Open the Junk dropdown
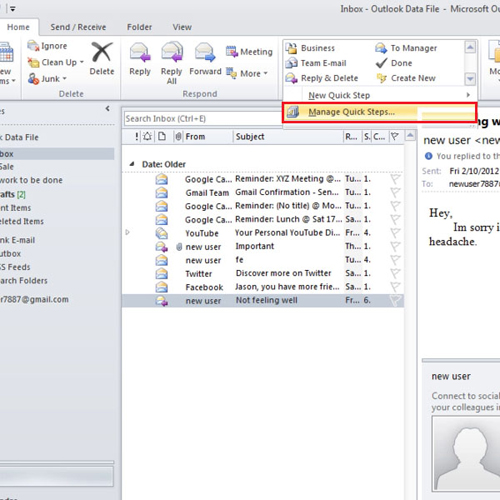Screen dimensions: 500x500 tap(47, 79)
